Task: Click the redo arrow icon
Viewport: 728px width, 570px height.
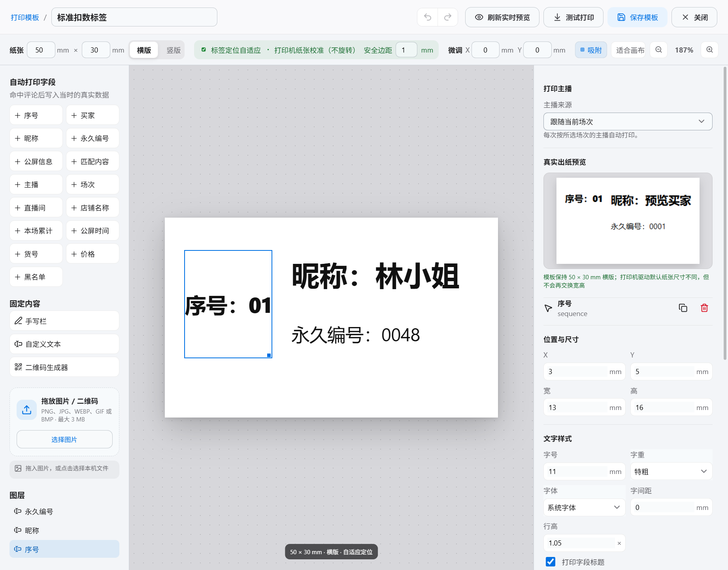Action: pos(448,17)
